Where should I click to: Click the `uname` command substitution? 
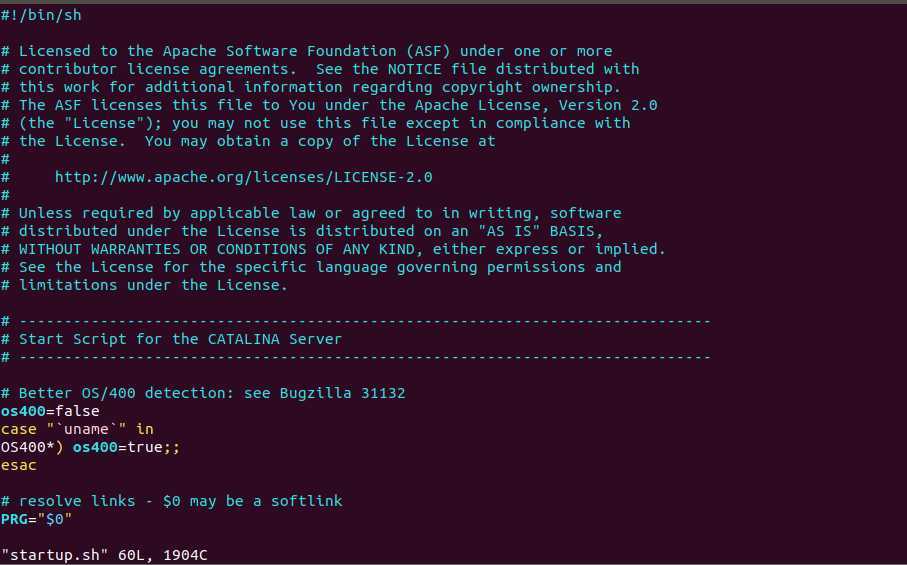tap(86, 429)
